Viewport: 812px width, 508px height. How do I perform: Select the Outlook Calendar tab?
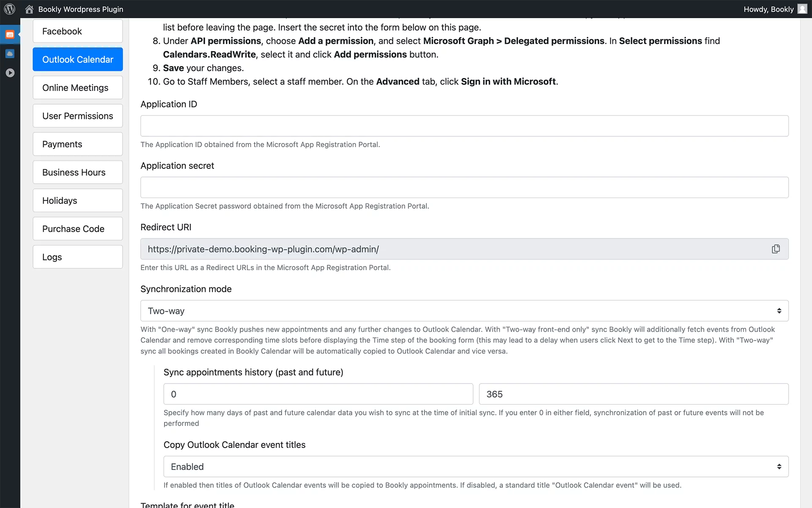(x=78, y=59)
